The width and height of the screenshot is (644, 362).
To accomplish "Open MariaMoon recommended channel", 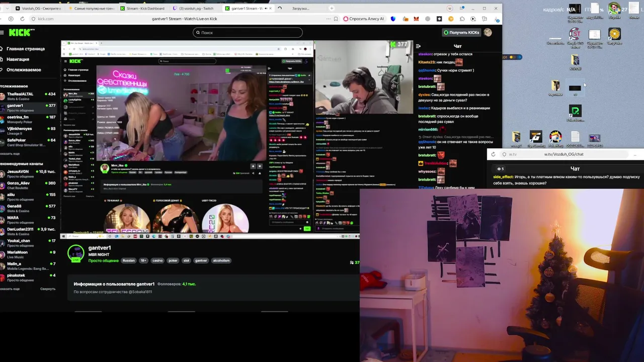I will pos(28,254).
